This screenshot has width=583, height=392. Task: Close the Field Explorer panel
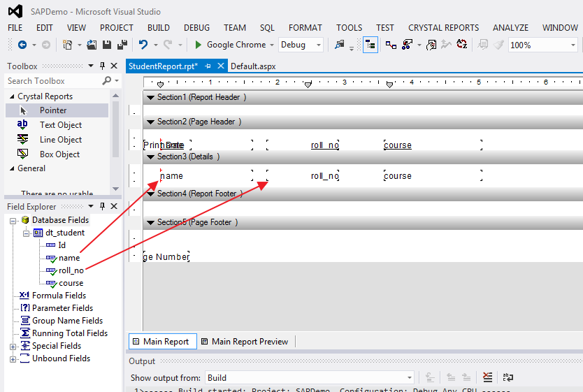pyautogui.click(x=114, y=206)
